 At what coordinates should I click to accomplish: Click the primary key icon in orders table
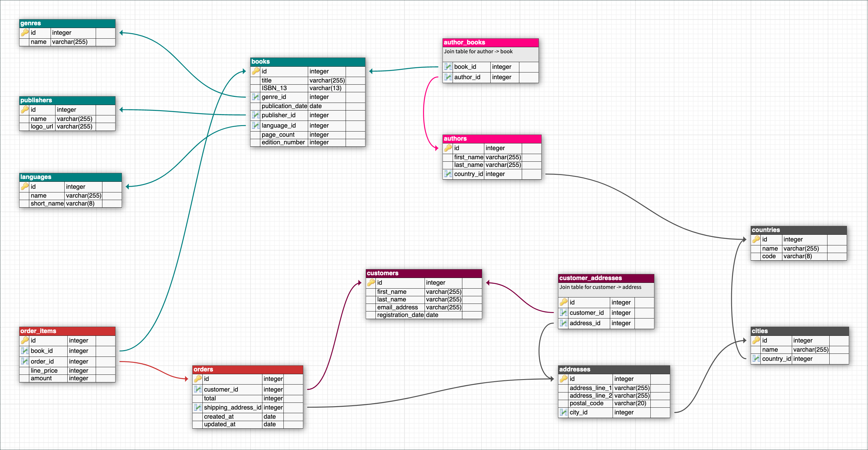pos(198,379)
